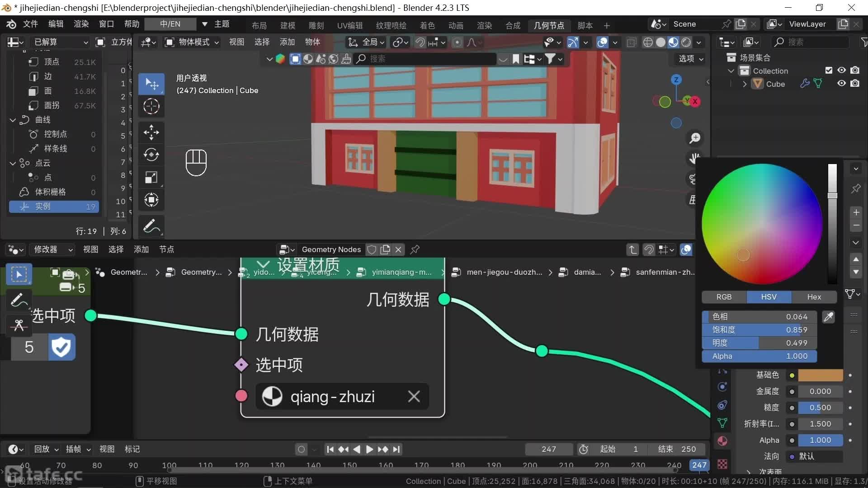Click the play animation button
This screenshot has height=488, width=868.
click(369, 449)
